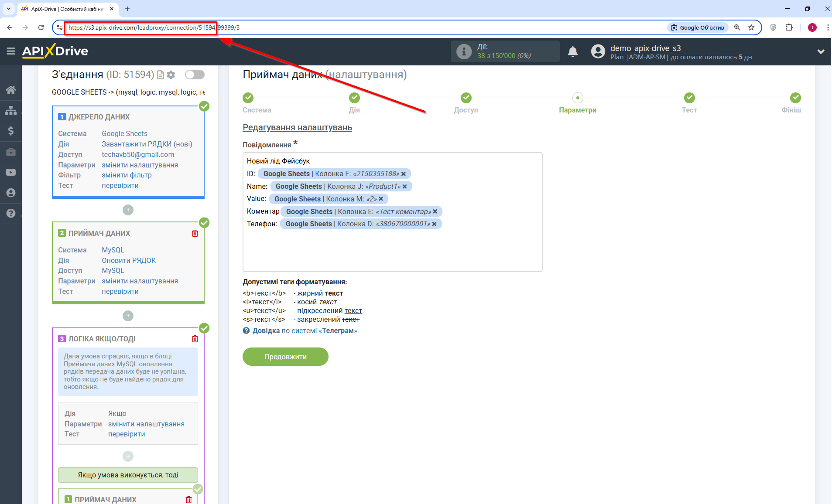Open Оновити РЯДОК action link
Viewport: 832px width, 504px height.
(x=129, y=260)
